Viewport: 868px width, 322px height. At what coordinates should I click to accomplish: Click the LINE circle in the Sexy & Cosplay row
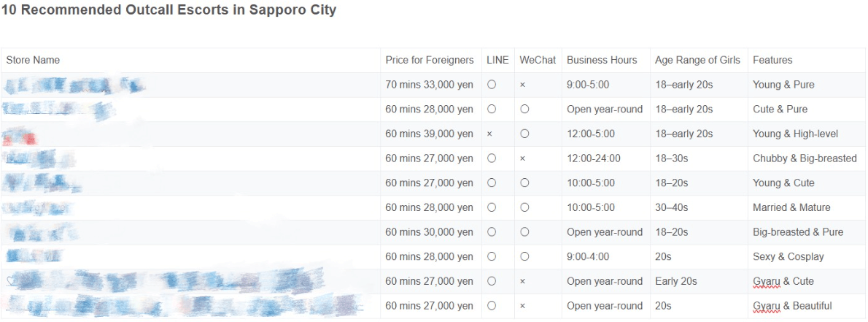492,257
